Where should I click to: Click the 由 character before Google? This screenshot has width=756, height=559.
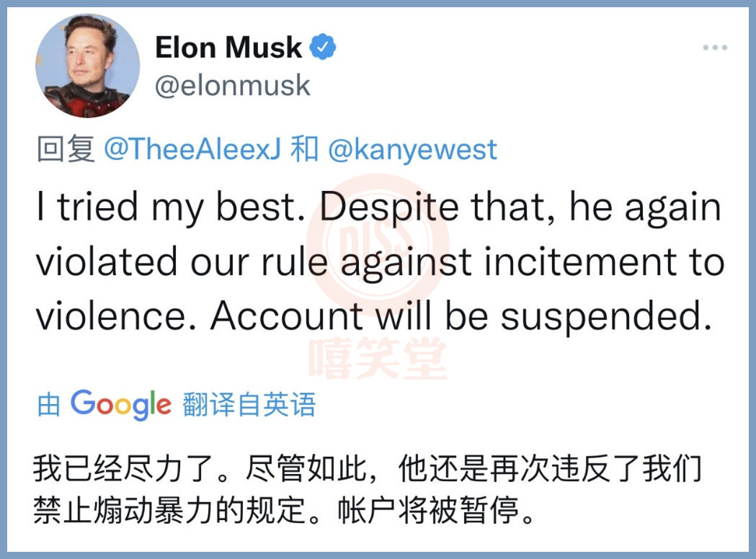tap(48, 405)
